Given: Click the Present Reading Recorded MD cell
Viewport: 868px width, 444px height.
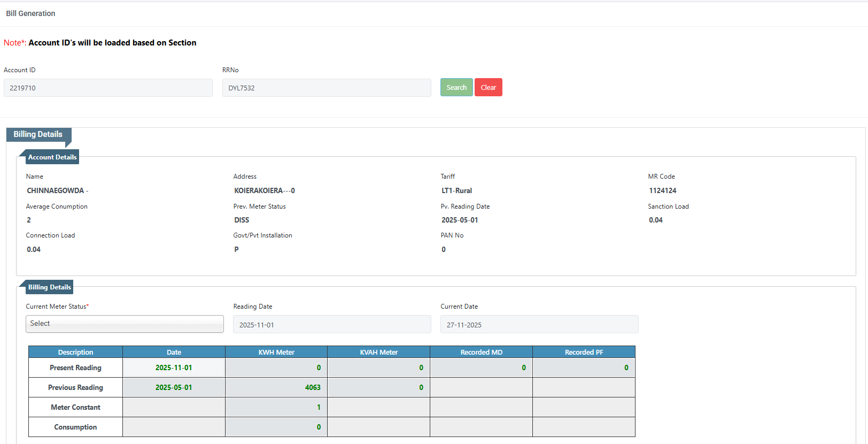Looking at the screenshot, I should click(x=482, y=368).
